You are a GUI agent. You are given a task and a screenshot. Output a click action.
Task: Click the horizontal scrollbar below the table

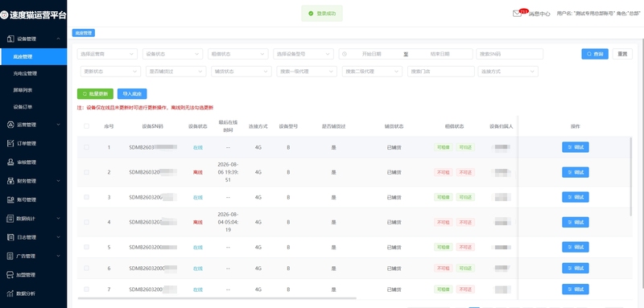tap(217, 298)
